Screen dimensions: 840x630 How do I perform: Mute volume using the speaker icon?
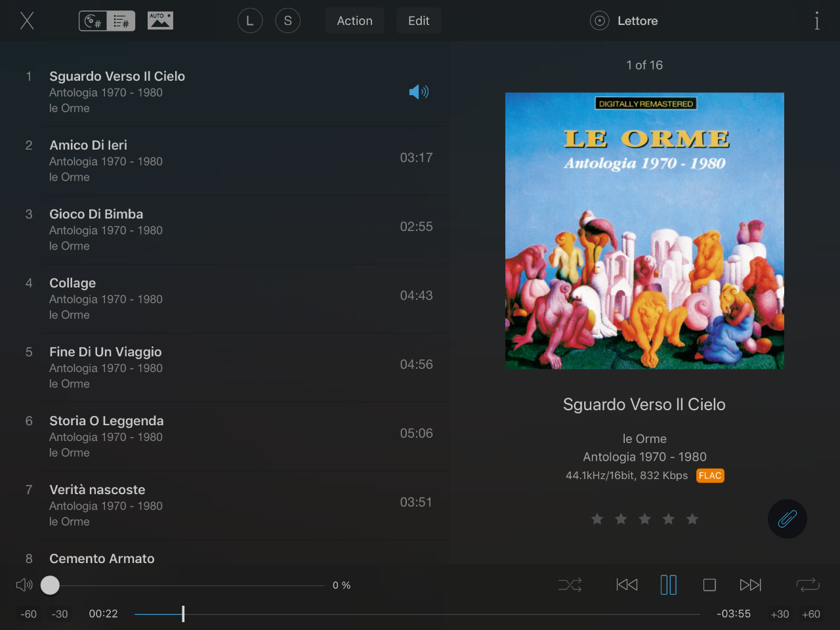pos(24,585)
